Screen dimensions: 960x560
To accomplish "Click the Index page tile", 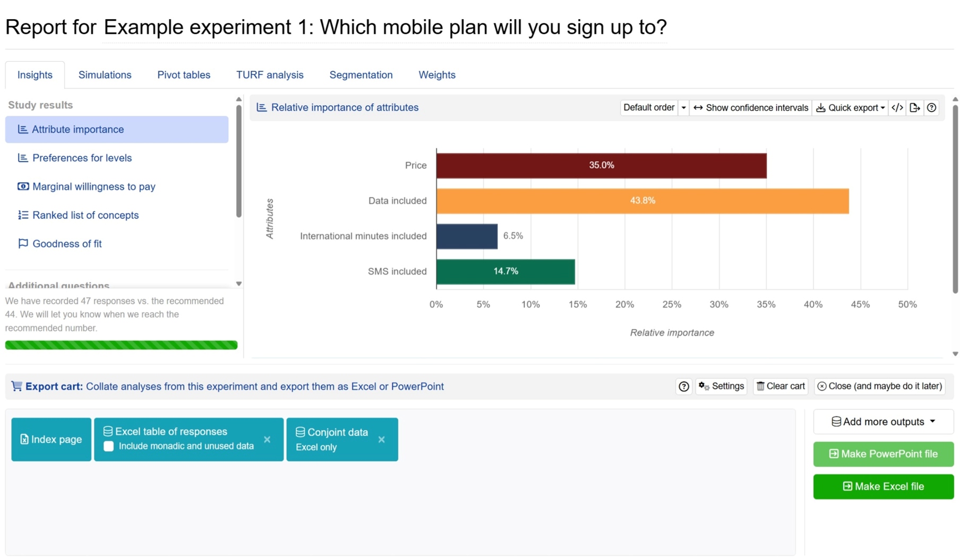I will coord(51,440).
